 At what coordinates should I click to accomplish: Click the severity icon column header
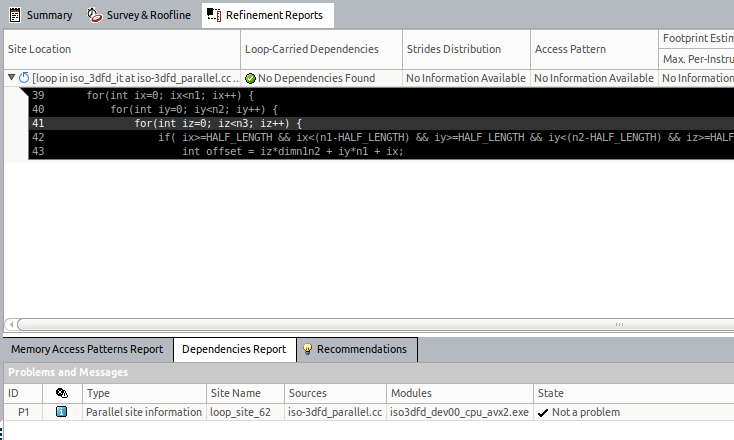[x=62, y=393]
